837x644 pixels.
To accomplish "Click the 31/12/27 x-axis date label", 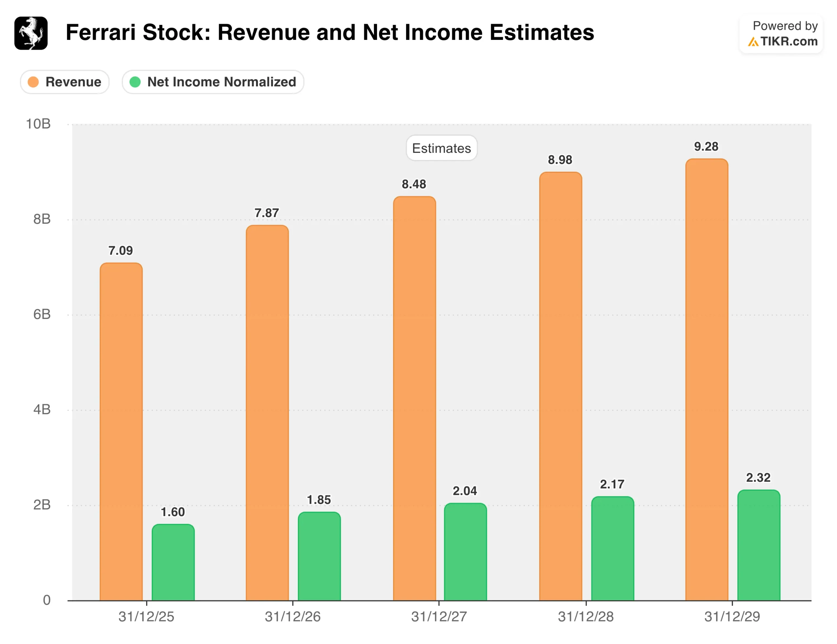I will (439, 617).
